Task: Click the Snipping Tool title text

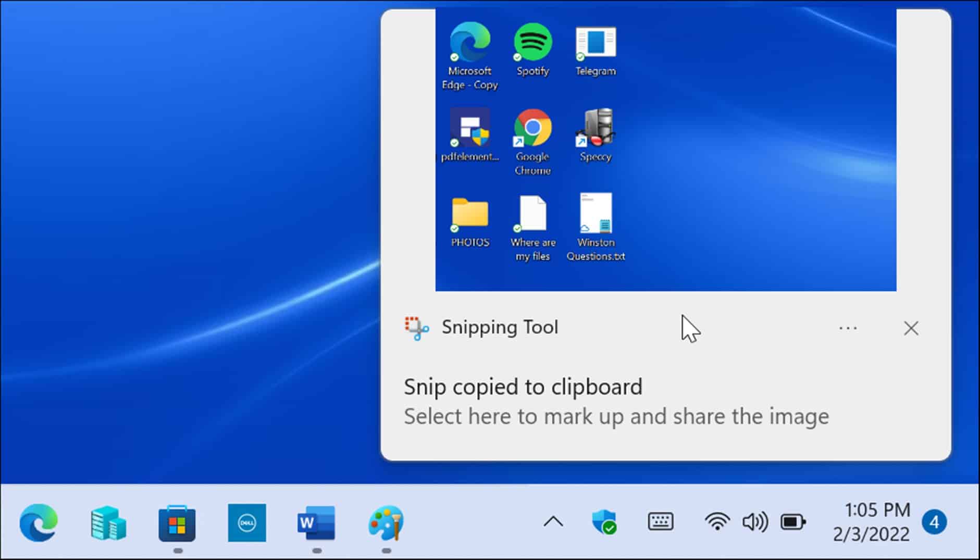Action: pyautogui.click(x=500, y=328)
